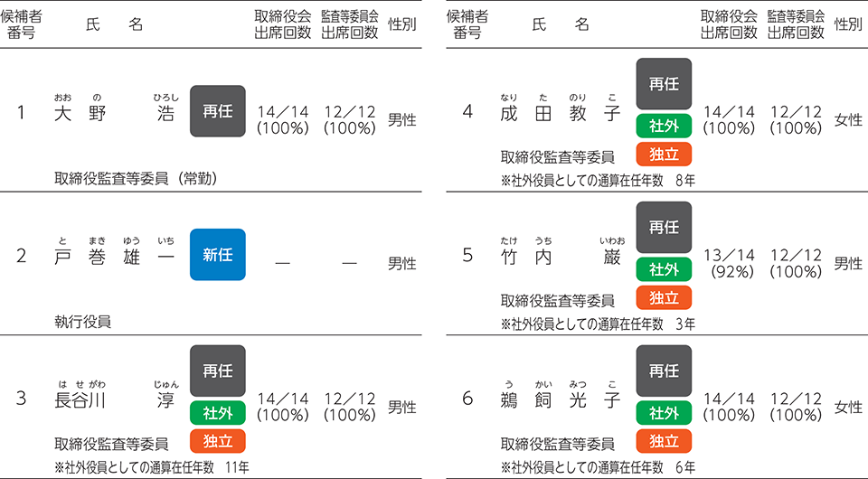Click 女性 gender cell for 成田教子
The height and width of the screenshot is (479, 868).
tap(848, 119)
